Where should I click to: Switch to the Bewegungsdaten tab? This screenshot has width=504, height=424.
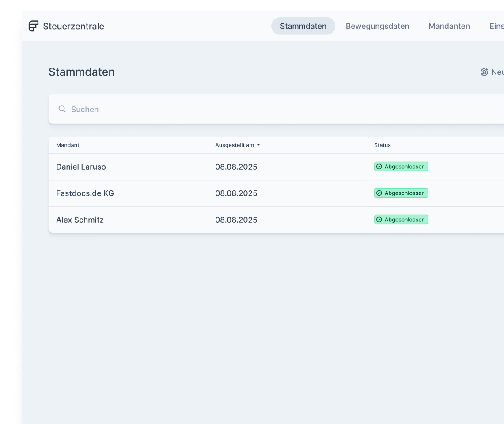[x=377, y=26]
